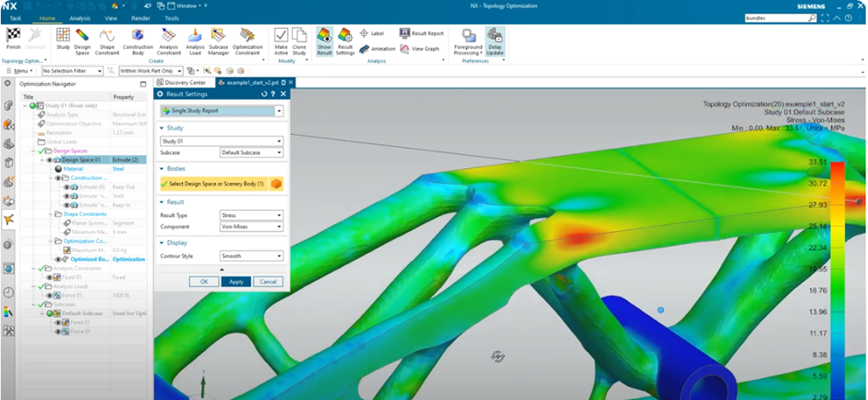Toggle visibility eye of Extrude Keep Out
The height and width of the screenshot is (400, 868).
[66, 188]
